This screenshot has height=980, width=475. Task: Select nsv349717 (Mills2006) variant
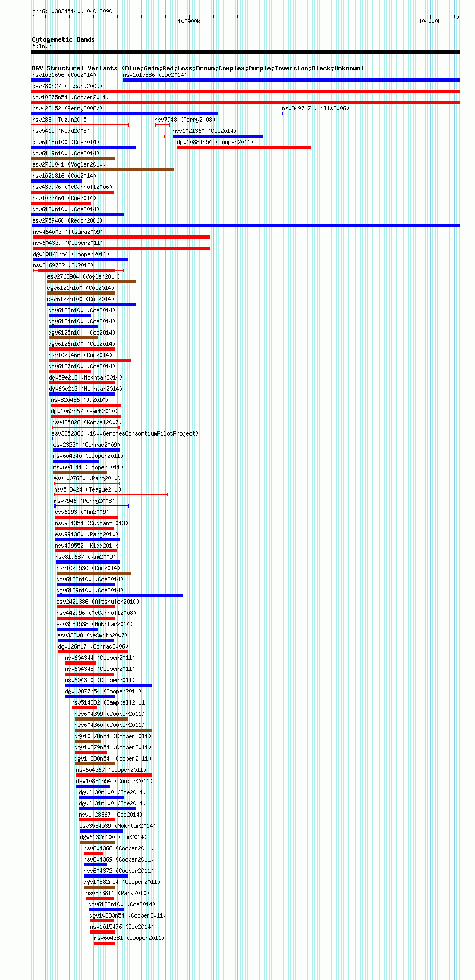315,109
